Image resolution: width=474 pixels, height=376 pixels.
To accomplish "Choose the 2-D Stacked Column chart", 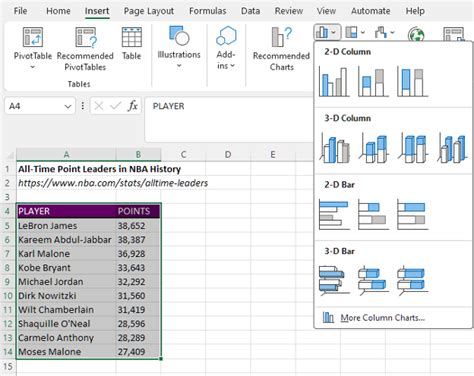I will (x=373, y=82).
